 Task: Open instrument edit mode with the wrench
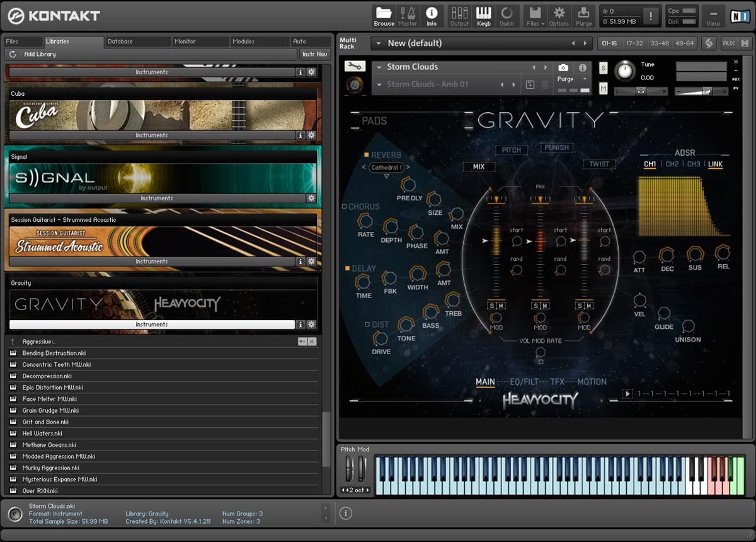355,66
